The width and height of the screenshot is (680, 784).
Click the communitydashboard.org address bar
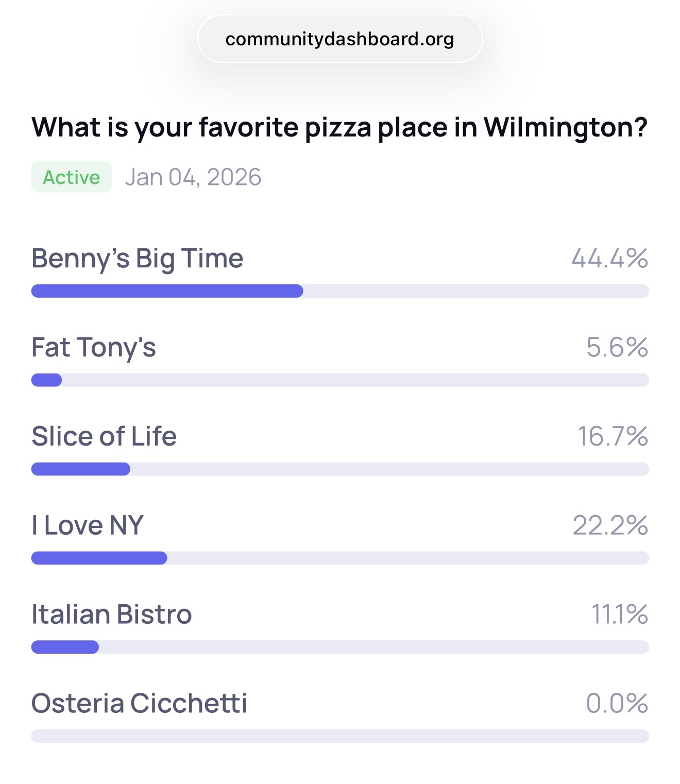click(340, 39)
